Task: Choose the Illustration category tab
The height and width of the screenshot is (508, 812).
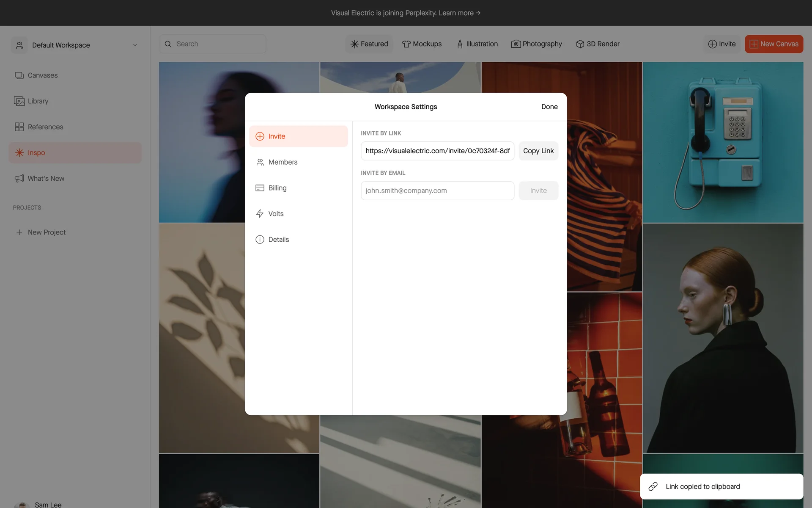Action: [477, 44]
